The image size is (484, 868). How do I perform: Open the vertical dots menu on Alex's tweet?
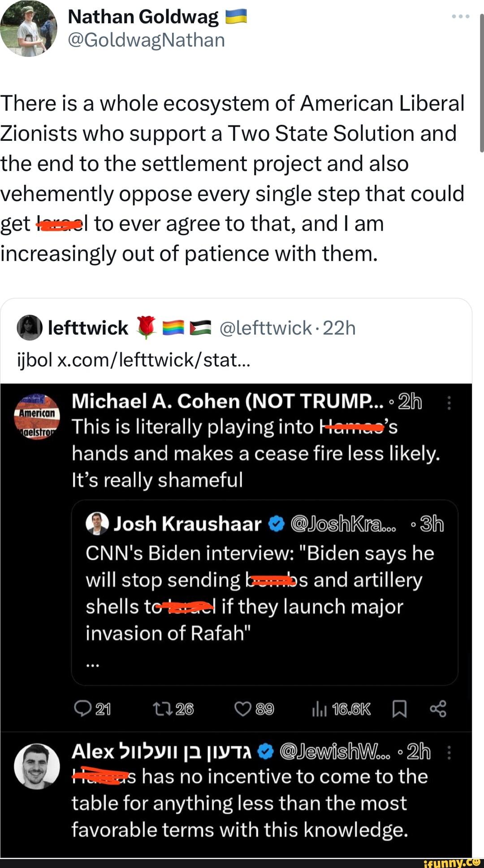pyautogui.click(x=449, y=752)
